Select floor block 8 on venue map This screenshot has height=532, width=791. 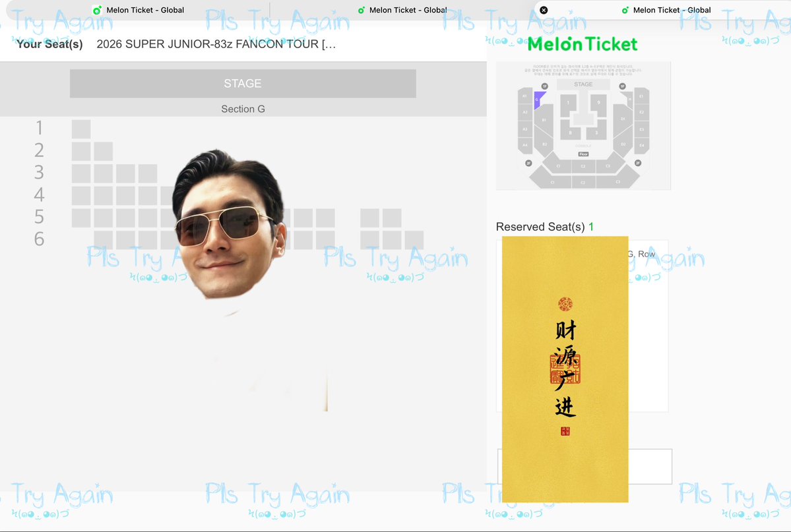(571, 132)
